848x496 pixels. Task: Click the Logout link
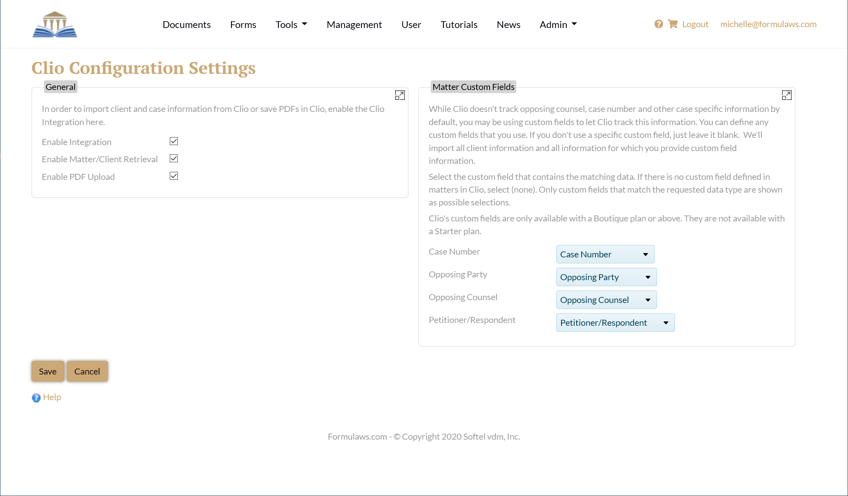tap(695, 24)
